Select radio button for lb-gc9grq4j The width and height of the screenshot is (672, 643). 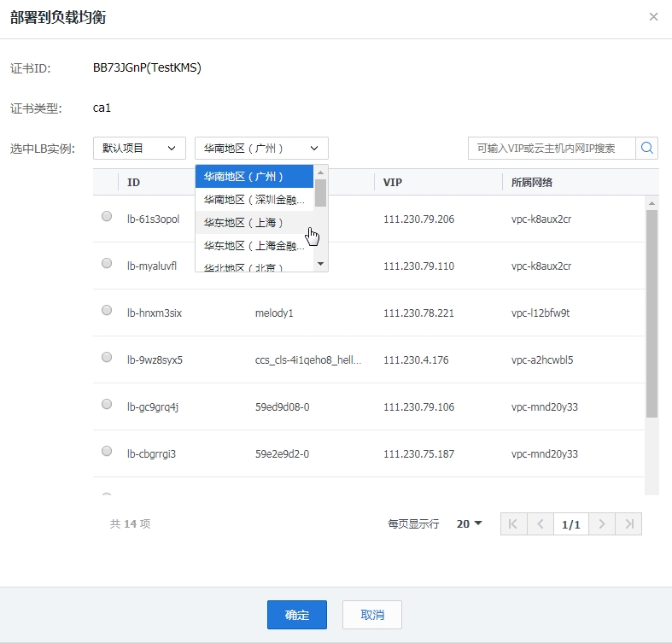pyautogui.click(x=107, y=404)
